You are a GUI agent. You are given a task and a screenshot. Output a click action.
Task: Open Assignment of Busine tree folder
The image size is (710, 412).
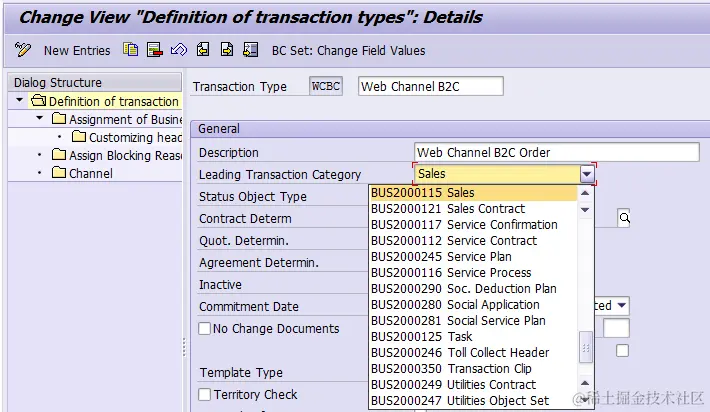coord(117,119)
